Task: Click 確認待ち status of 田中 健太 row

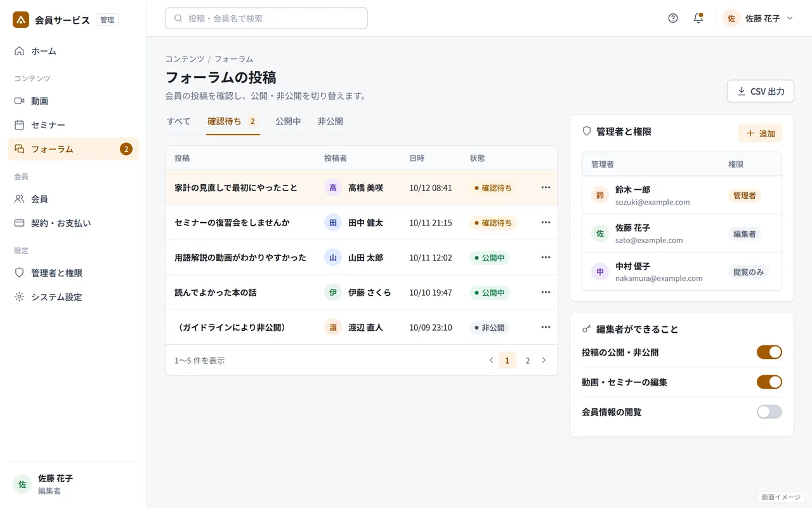Action: 494,223
